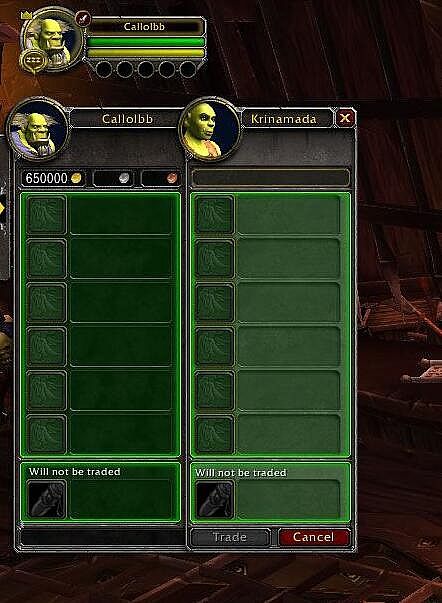This screenshot has width=442, height=603.
Task: Click the Trade button
Action: pos(230,537)
